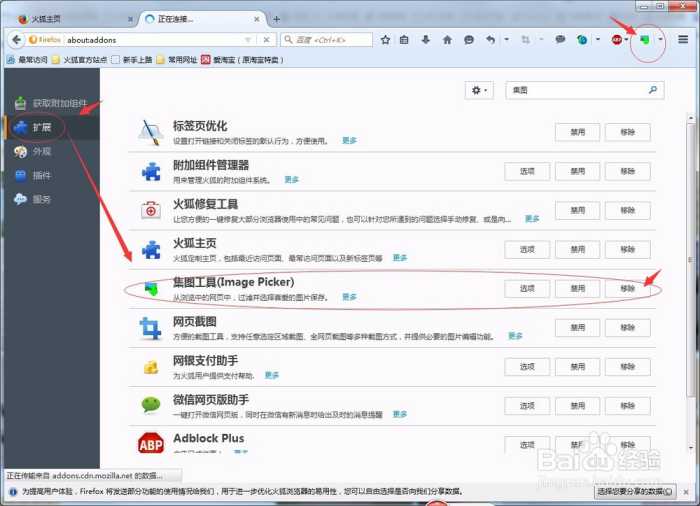Click 禁用 for 集图工具 Image Picker
Image resolution: width=700 pixels, height=506 pixels.
click(x=578, y=289)
